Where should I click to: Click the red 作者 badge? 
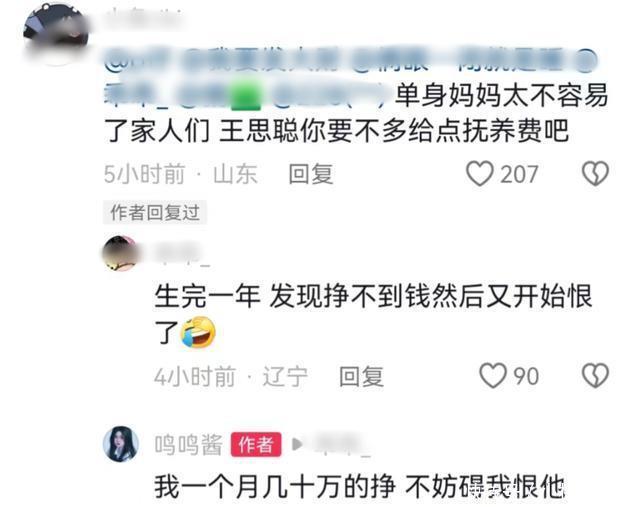coord(256,444)
